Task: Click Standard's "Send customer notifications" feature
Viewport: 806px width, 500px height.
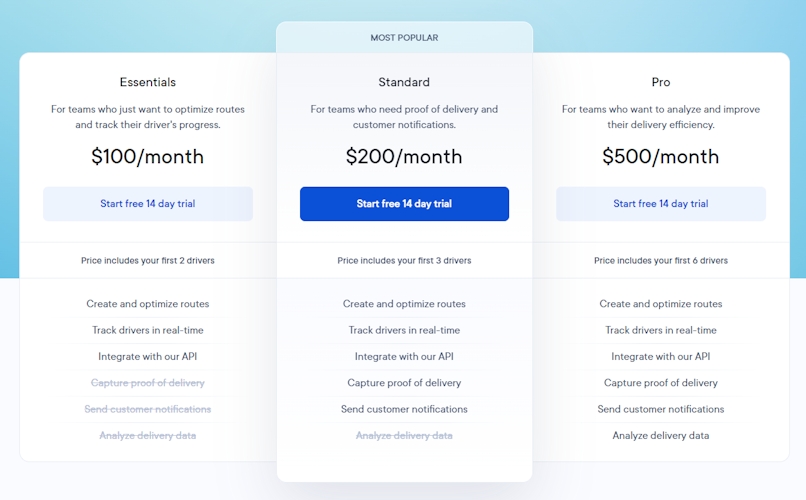Action: (x=404, y=409)
